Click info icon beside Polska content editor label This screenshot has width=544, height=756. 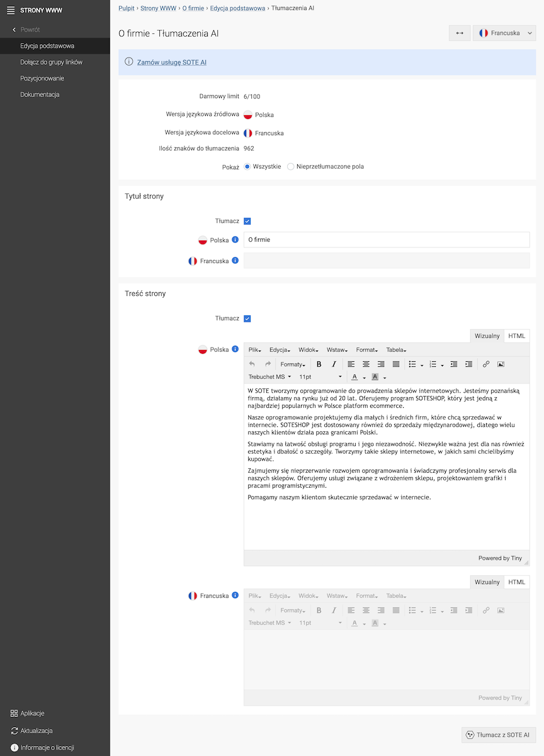235,349
